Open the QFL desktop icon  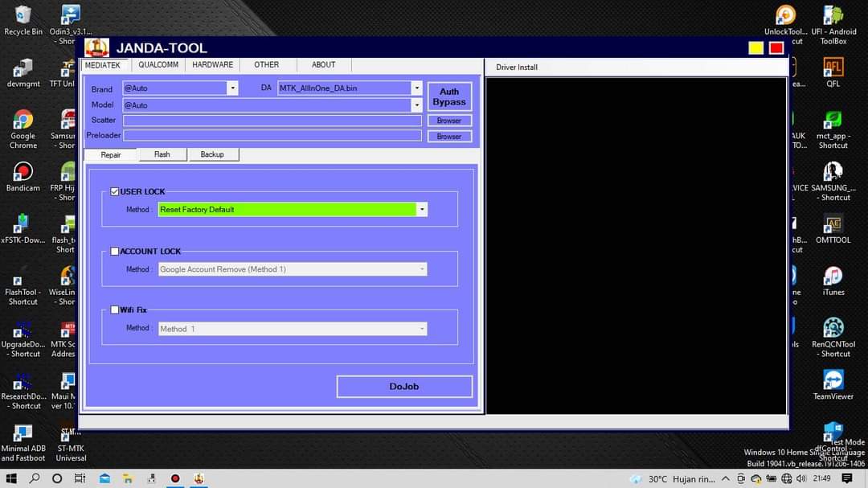(x=833, y=72)
